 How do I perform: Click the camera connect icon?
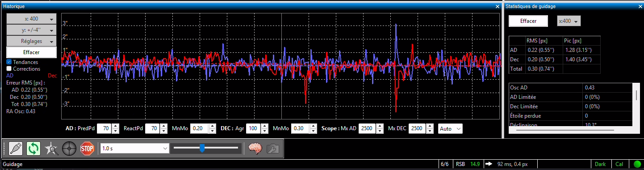(16, 148)
